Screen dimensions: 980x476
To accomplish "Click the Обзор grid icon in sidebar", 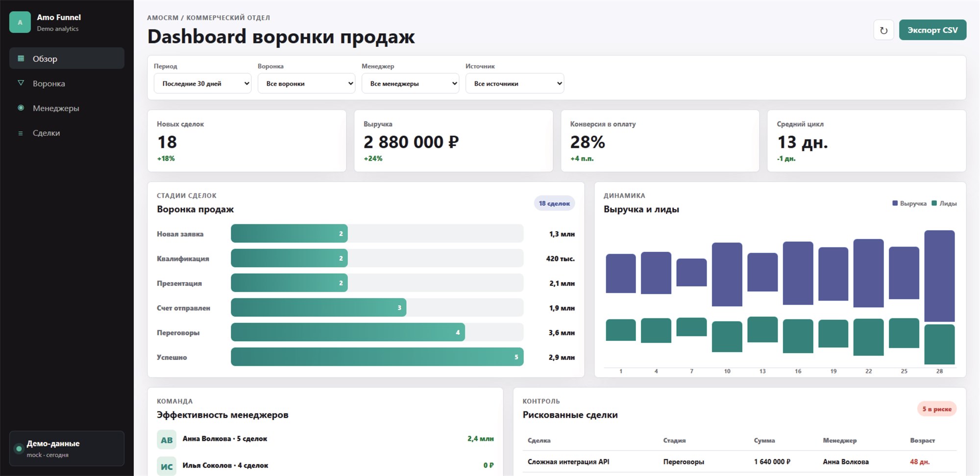I will point(21,58).
